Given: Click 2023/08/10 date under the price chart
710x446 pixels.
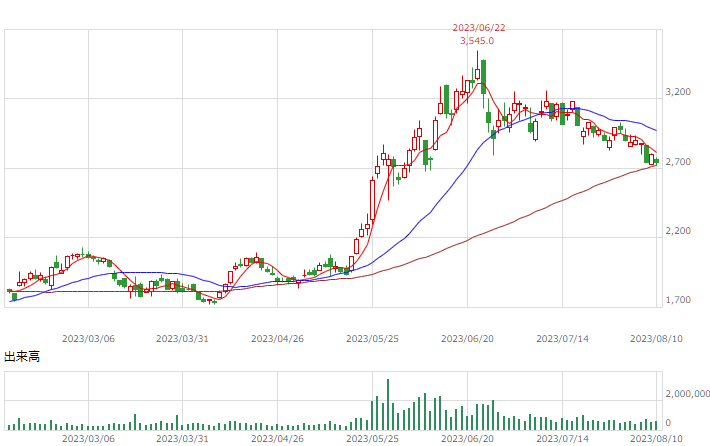Looking at the screenshot, I should pyautogui.click(x=657, y=339).
